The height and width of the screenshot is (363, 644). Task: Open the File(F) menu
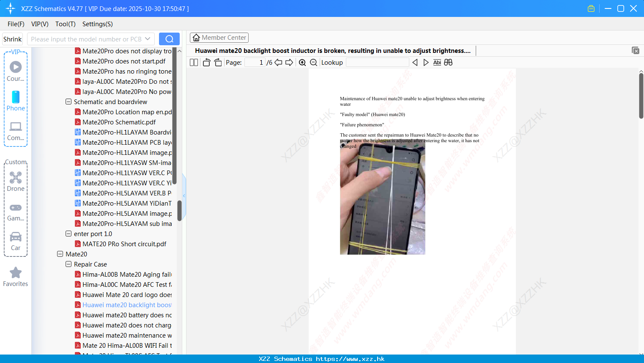coord(16,24)
